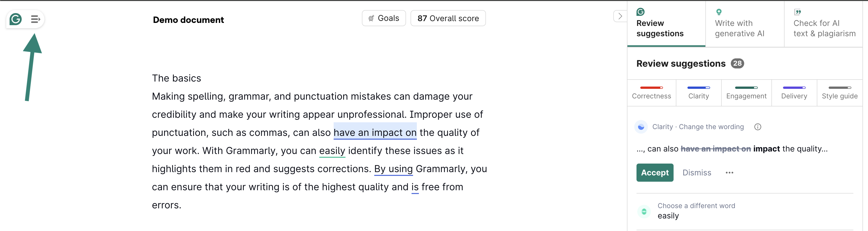Viewport: 868px width, 231px height.
Task: Filter suggestions by Delivery
Action: tap(794, 93)
